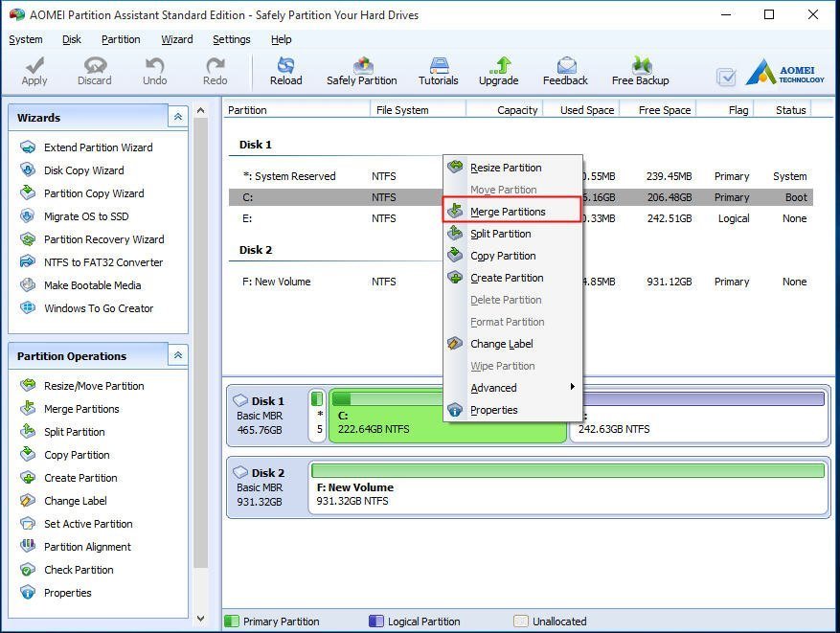840x633 pixels.
Task: Launch Free Backup from the toolbar
Action: 640,70
